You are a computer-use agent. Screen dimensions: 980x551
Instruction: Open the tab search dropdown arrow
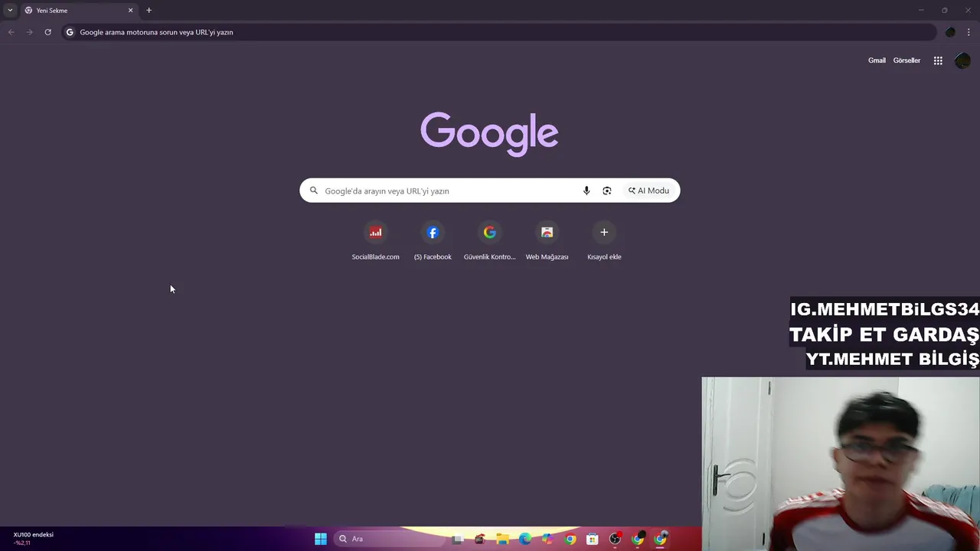click(x=10, y=10)
